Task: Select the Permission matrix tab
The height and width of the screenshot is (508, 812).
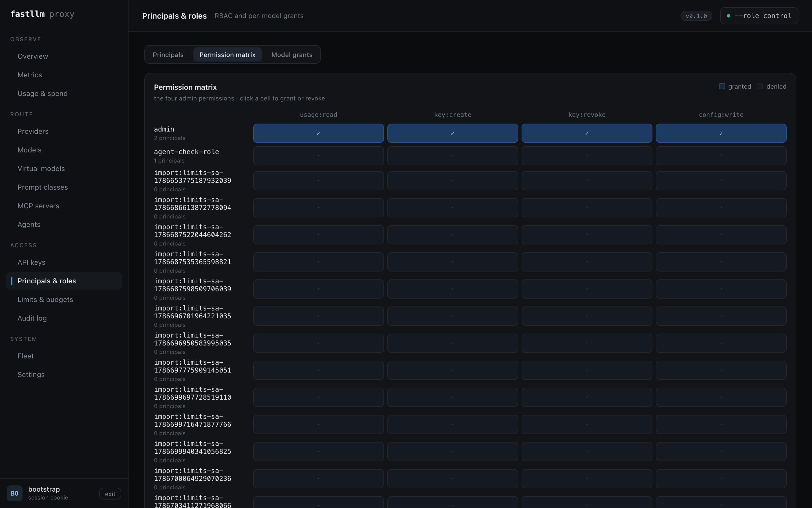Action: (x=228, y=55)
